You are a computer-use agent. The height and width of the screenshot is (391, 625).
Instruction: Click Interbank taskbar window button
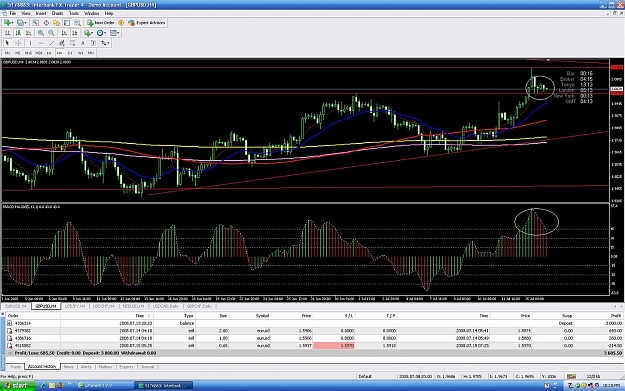click(163, 385)
